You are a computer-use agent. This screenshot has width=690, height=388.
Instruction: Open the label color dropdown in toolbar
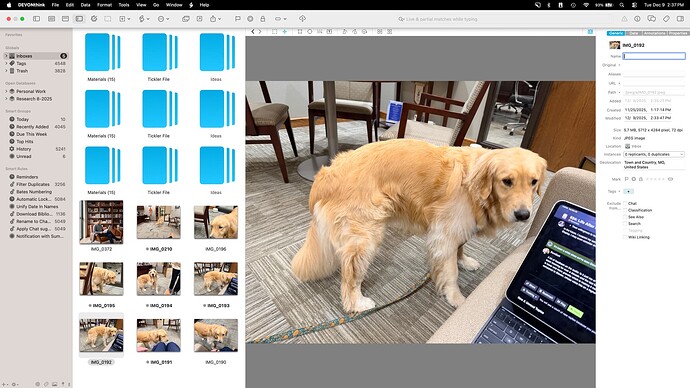point(280,19)
